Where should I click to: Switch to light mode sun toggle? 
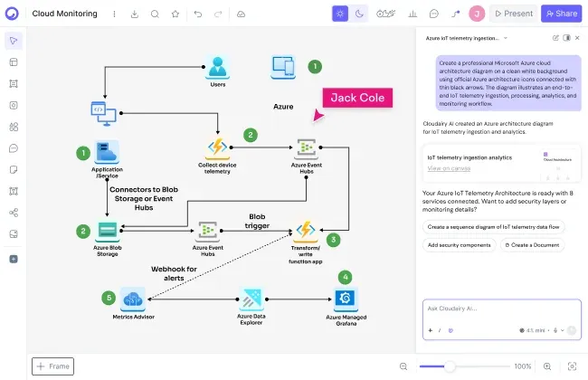pos(340,14)
